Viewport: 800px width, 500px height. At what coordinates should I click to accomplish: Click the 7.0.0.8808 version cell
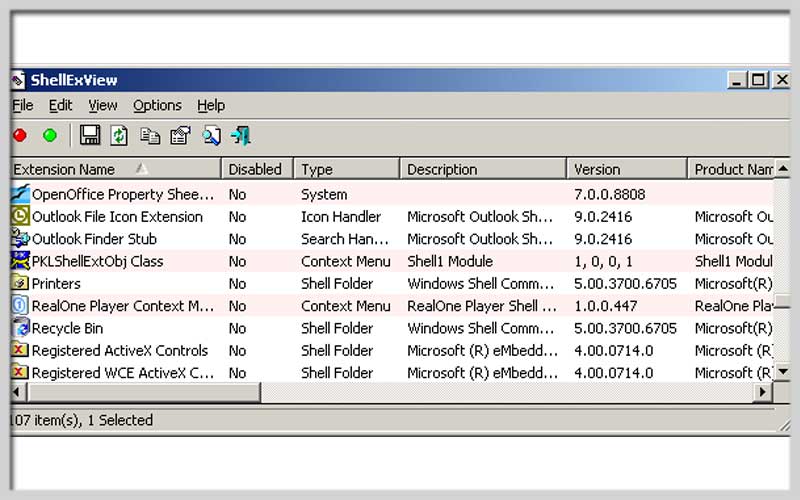[610, 194]
